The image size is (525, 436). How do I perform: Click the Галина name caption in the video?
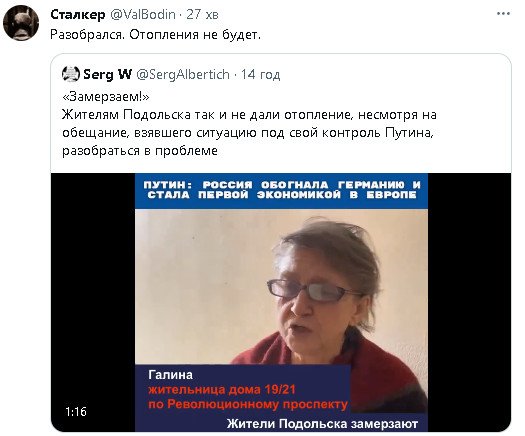point(170,375)
